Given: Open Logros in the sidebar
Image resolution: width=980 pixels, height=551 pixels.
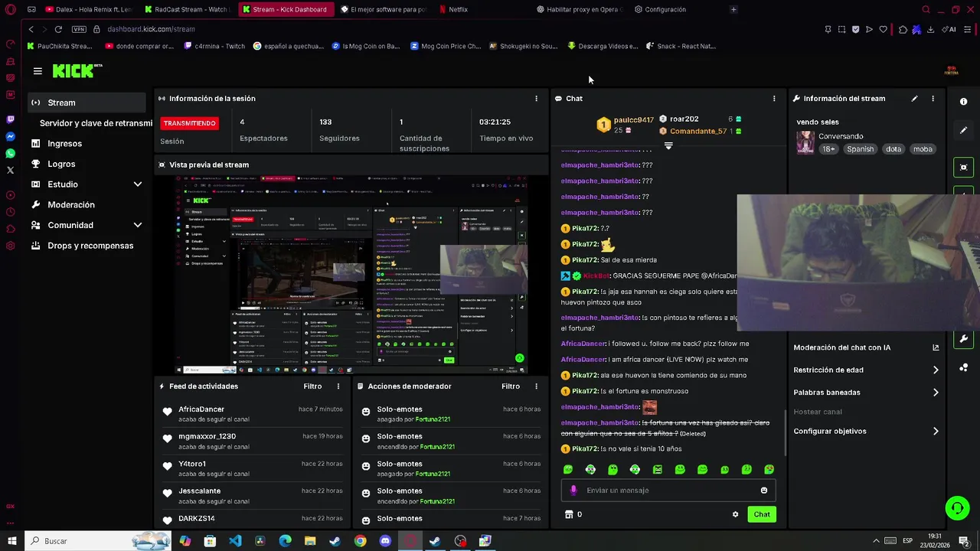Looking at the screenshot, I should 61,164.
